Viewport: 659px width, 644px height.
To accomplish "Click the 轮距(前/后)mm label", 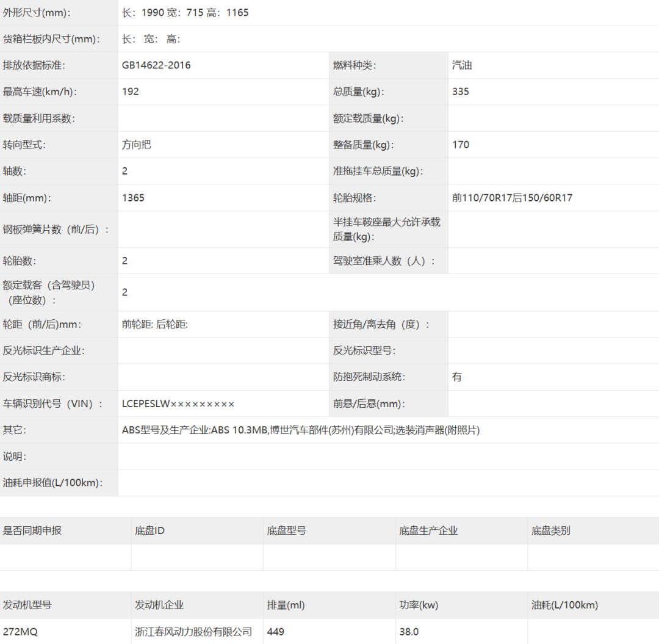I will click(x=42, y=324).
